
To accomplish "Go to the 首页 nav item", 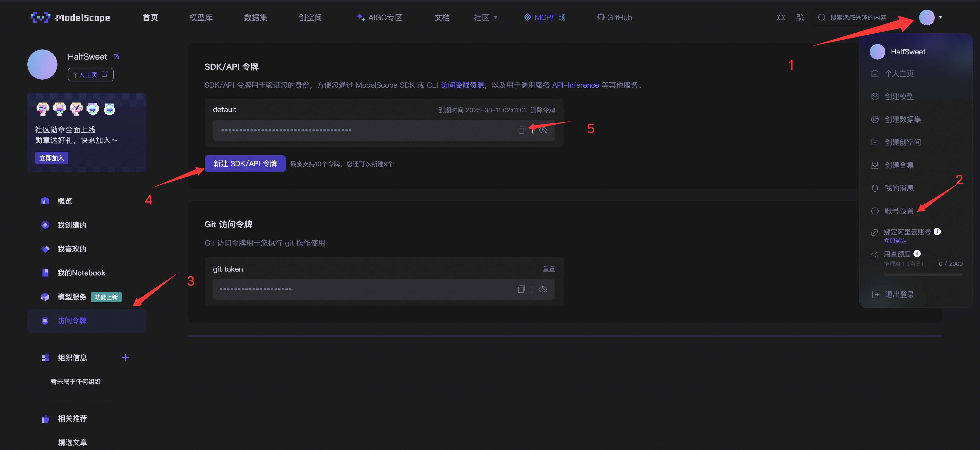I will [150, 17].
